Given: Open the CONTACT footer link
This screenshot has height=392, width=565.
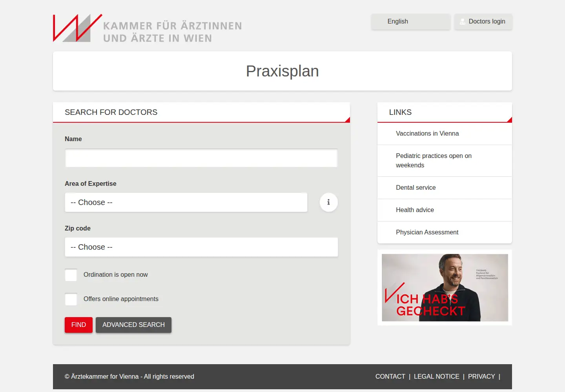Looking at the screenshot, I should point(390,377).
